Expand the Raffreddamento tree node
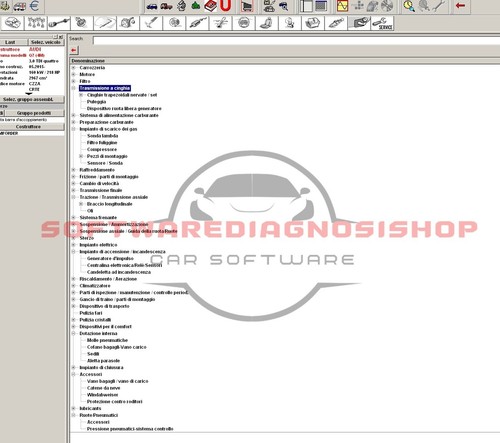 point(74,170)
